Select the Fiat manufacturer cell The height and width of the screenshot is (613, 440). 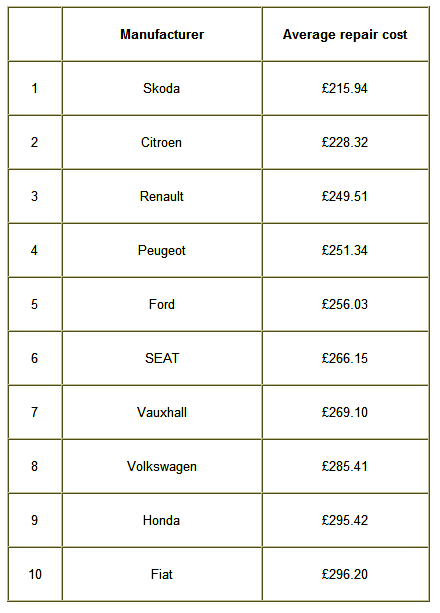[162, 574]
